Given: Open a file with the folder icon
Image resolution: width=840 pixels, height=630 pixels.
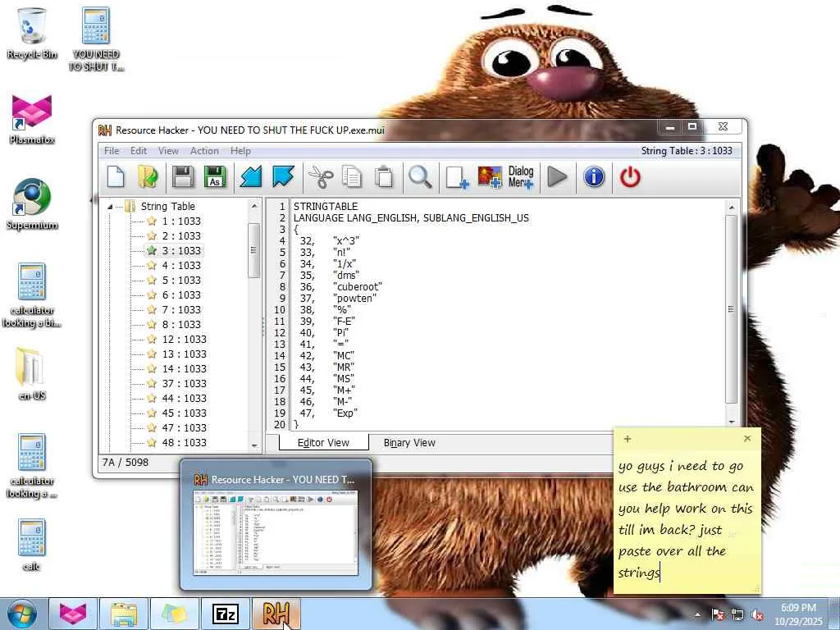Looking at the screenshot, I should [x=148, y=177].
